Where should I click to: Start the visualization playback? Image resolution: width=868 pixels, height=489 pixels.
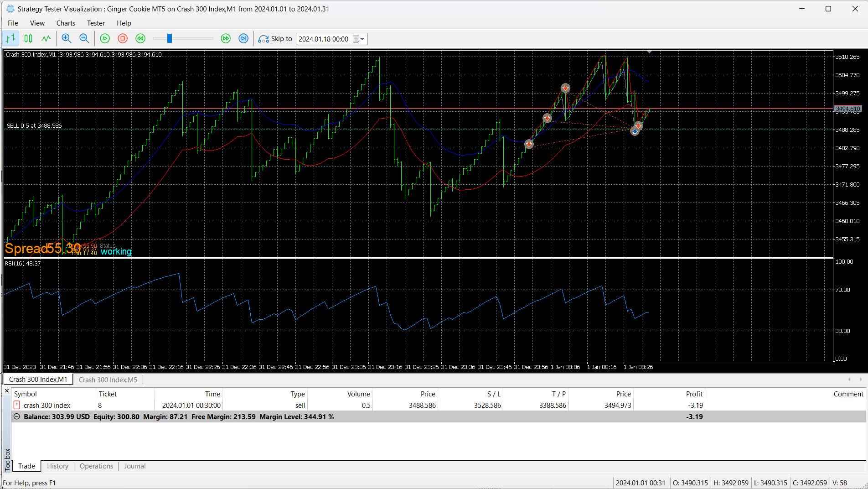(x=105, y=39)
